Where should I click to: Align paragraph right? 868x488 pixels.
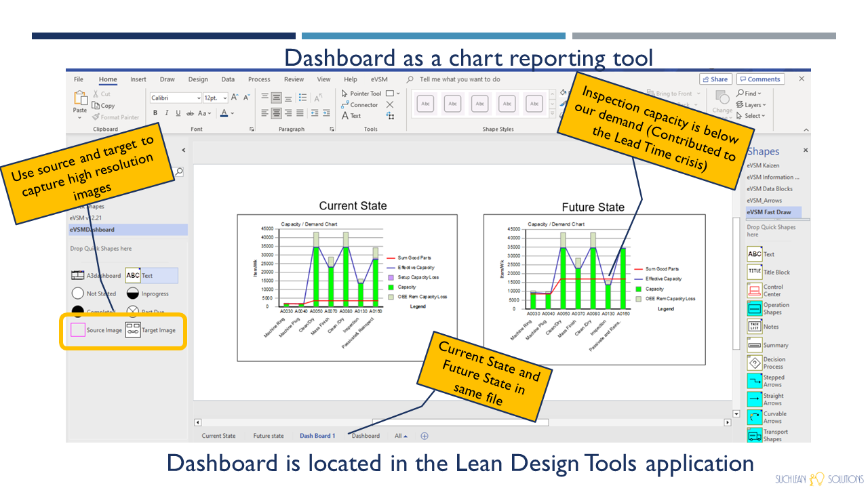click(x=288, y=113)
